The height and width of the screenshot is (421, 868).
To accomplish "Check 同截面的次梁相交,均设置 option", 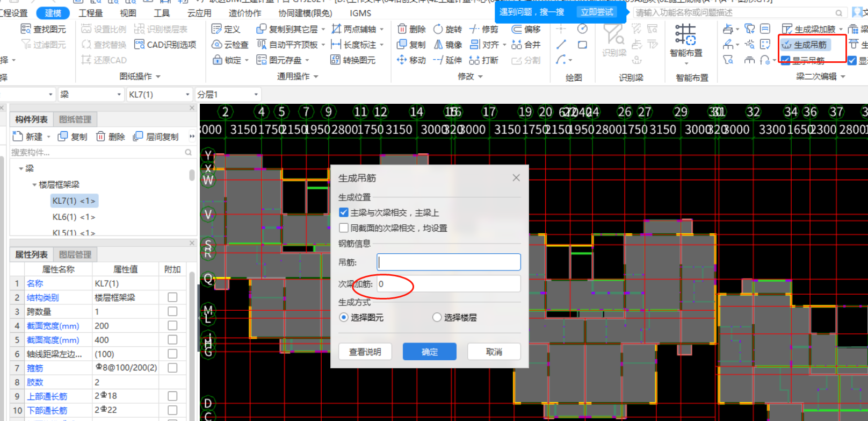I will click(x=344, y=228).
